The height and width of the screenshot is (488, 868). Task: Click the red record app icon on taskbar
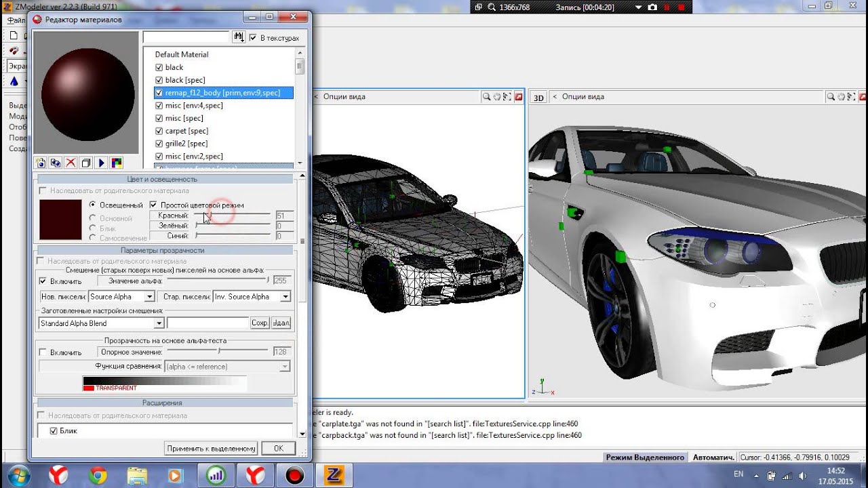coord(295,475)
